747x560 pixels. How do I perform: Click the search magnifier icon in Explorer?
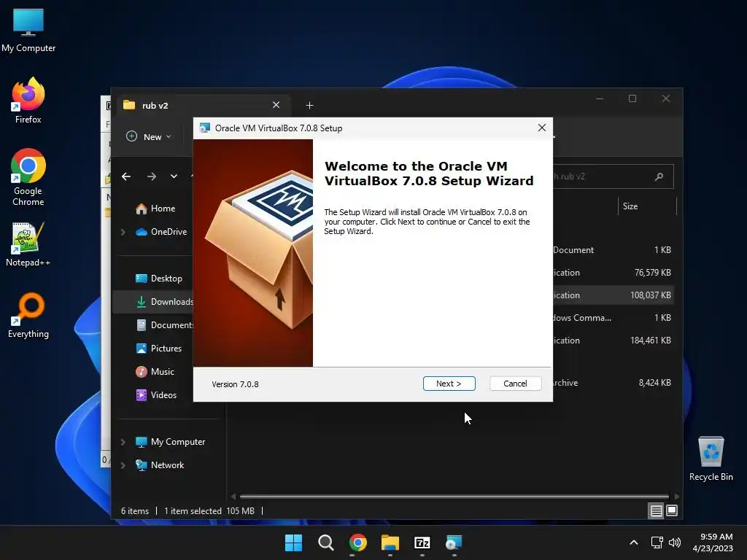(659, 176)
